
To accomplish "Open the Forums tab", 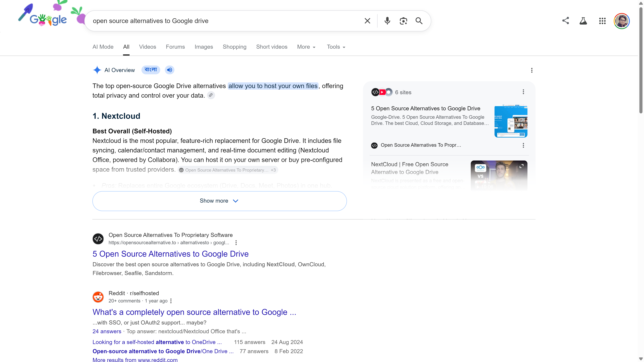I will click(x=175, y=47).
